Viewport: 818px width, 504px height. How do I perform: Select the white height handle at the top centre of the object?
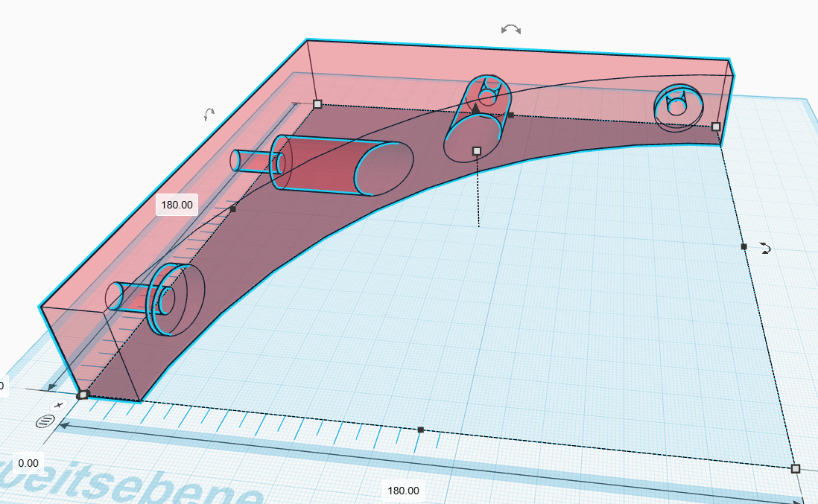pyautogui.click(x=476, y=151)
